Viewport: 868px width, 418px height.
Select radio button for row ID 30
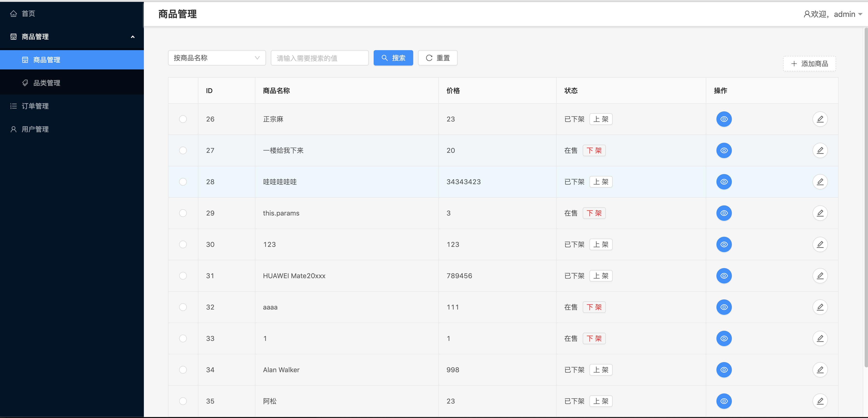[x=183, y=244]
